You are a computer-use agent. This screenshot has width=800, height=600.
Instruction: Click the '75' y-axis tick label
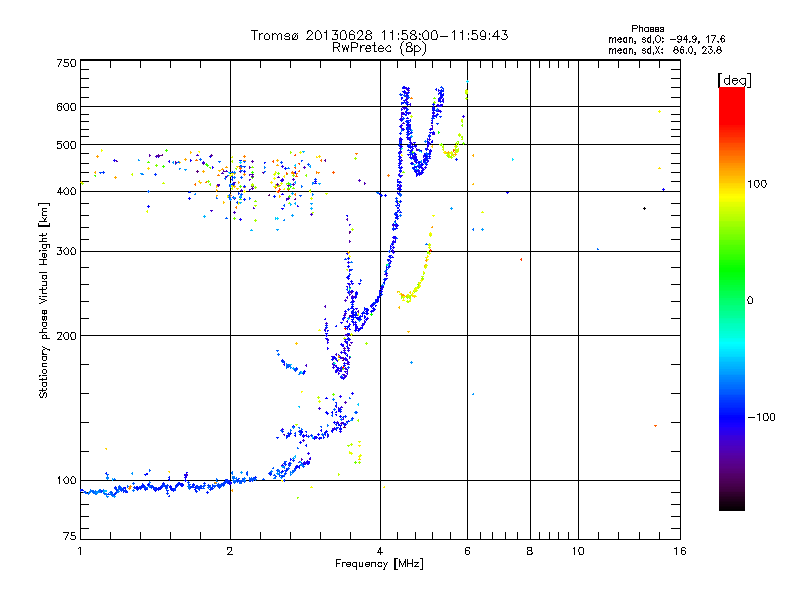(x=70, y=536)
